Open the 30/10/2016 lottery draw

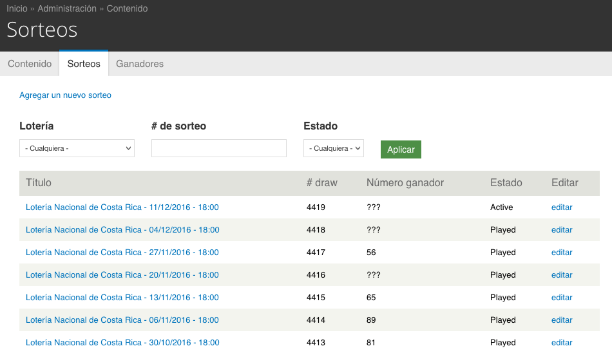(122, 343)
